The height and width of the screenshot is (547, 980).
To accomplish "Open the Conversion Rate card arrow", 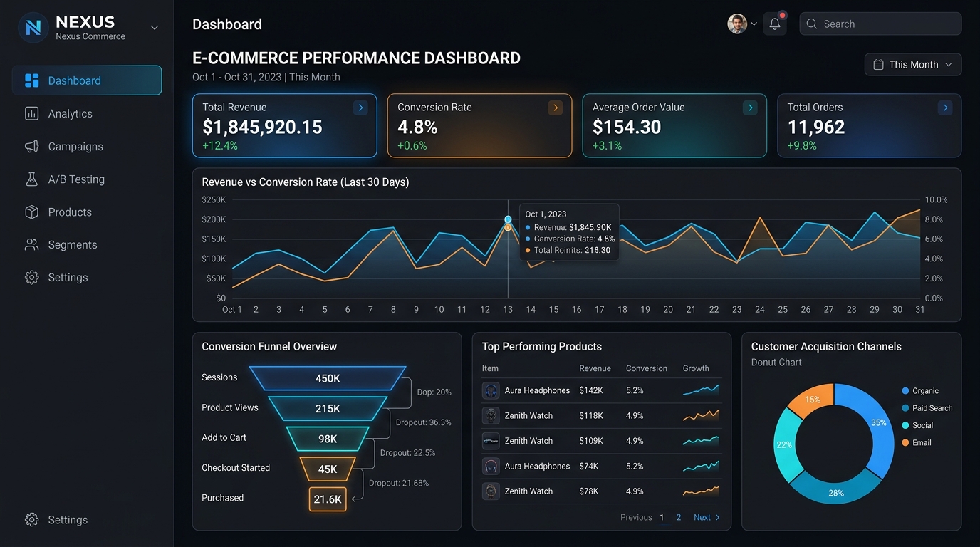I will pos(556,108).
